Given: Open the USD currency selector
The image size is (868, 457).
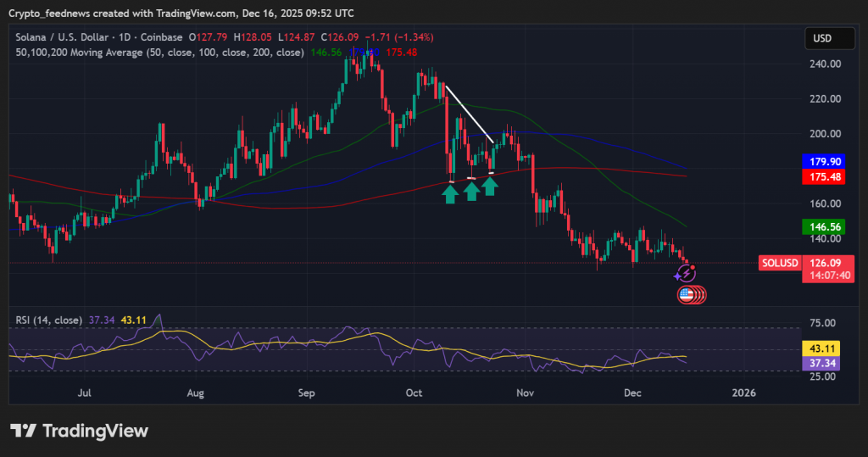Looking at the screenshot, I should [822, 38].
